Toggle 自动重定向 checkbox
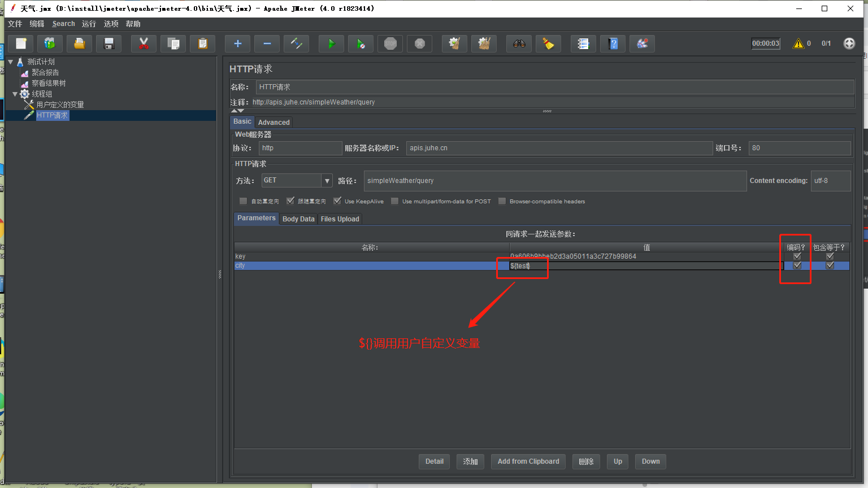 point(243,201)
